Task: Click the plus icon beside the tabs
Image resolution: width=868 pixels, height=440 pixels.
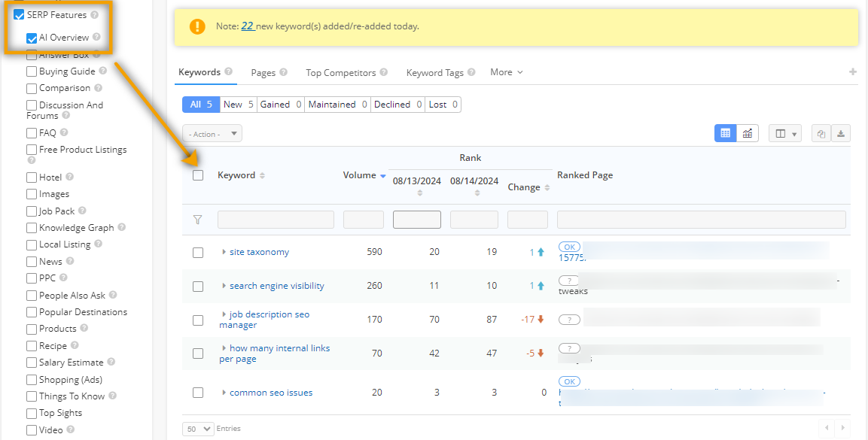Action: click(x=853, y=72)
